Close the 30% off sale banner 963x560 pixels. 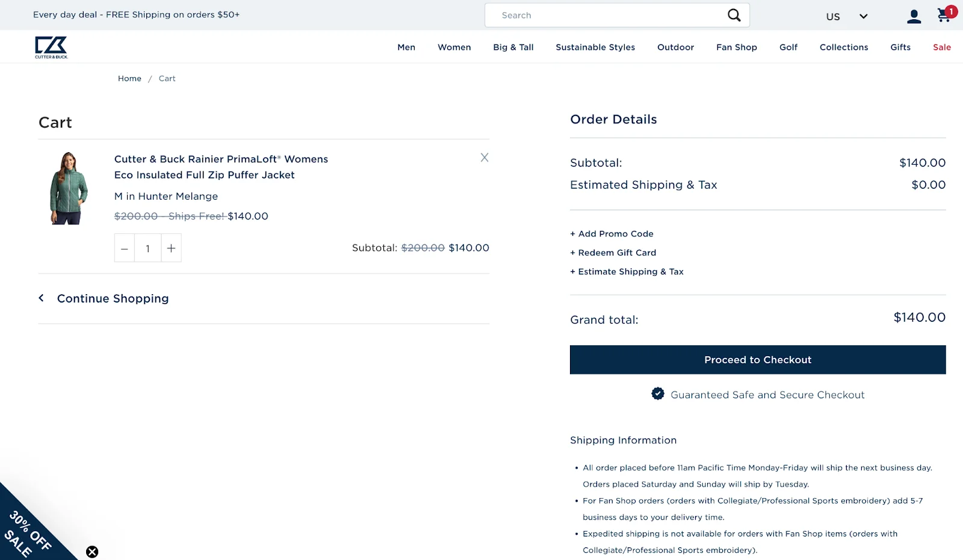[92, 552]
